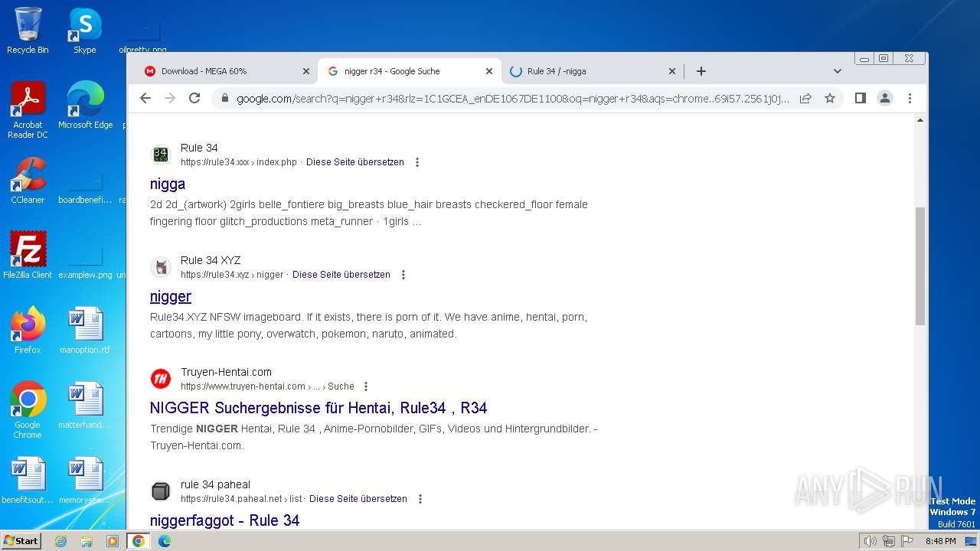980x551 pixels.
Task: Open Action Center flag in system tray
Action: [907, 541]
